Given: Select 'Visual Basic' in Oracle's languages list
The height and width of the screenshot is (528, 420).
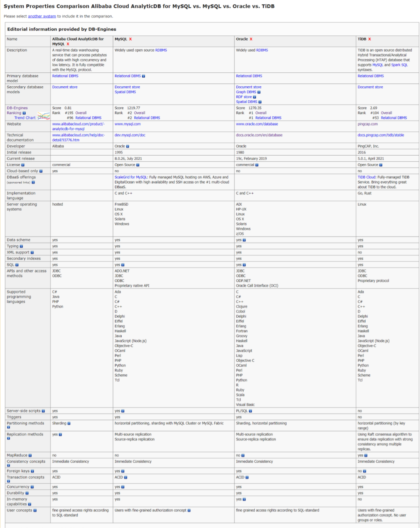Looking at the screenshot, I should pyautogui.click(x=245, y=405).
